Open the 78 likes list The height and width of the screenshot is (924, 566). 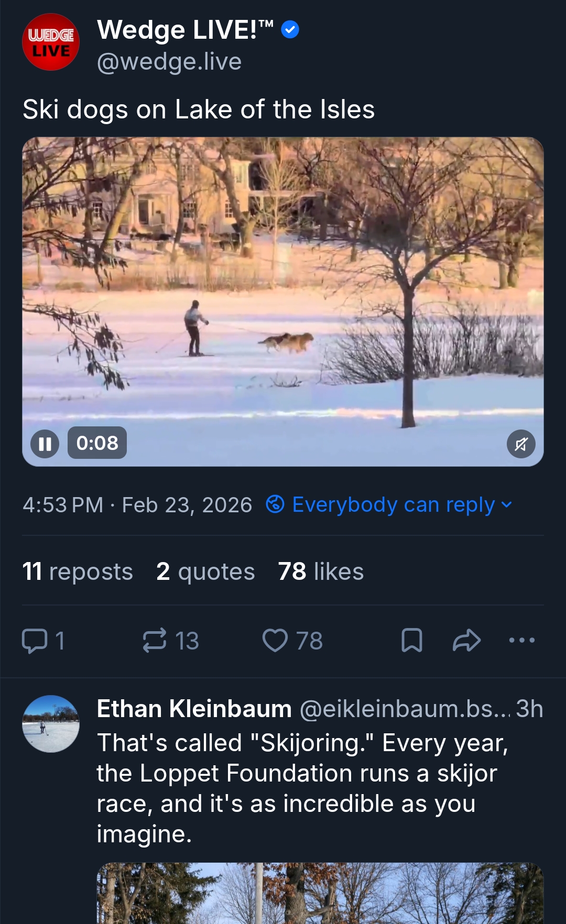[x=321, y=571]
